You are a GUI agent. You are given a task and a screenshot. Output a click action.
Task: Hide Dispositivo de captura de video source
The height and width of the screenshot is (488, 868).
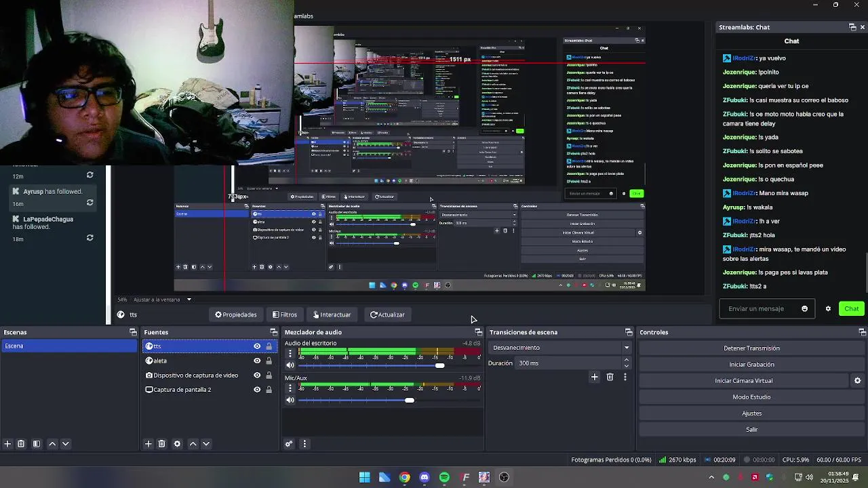coord(257,375)
